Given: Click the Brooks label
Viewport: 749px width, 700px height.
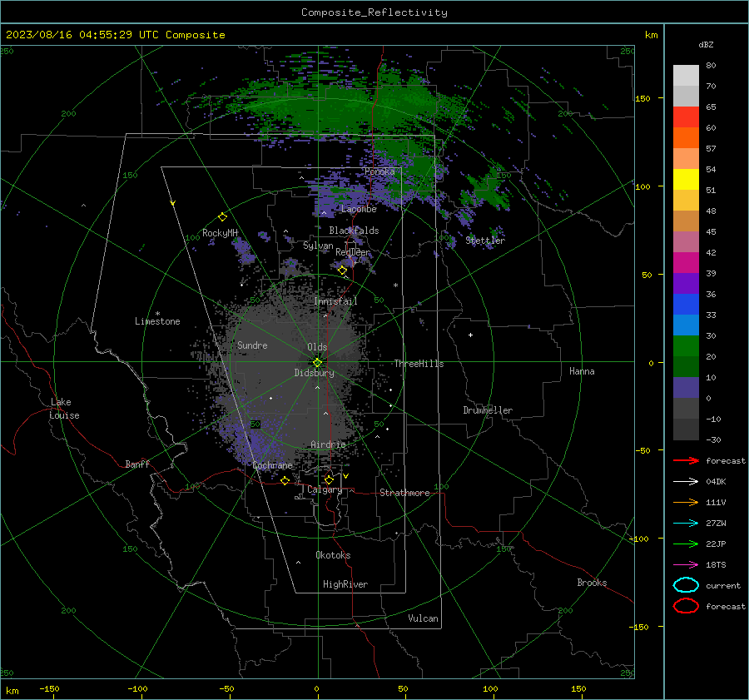Looking at the screenshot, I should click(x=592, y=583).
